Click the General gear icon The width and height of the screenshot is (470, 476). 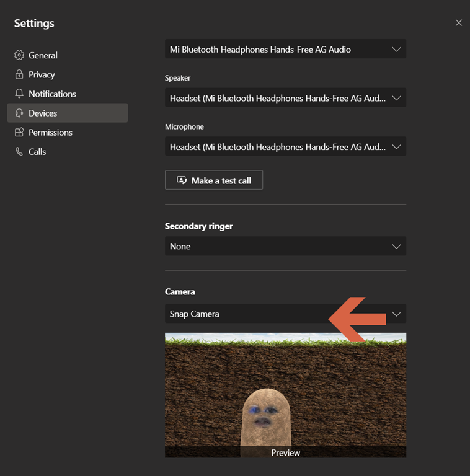coord(19,55)
